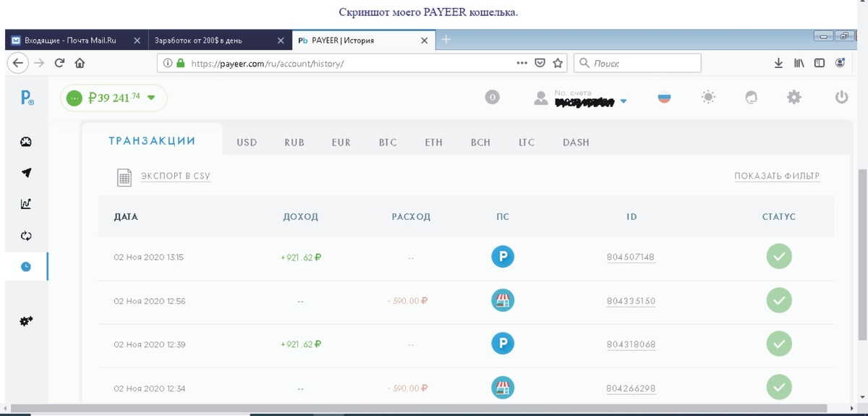Click the status checkmark for transaction 804507148
This screenshot has width=868, height=416.
[x=779, y=256]
